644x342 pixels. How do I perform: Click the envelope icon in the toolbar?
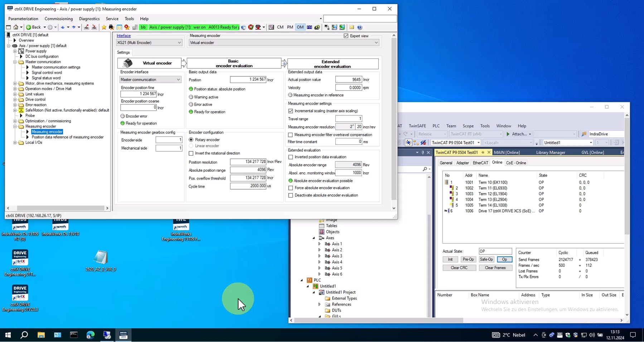coord(352,27)
